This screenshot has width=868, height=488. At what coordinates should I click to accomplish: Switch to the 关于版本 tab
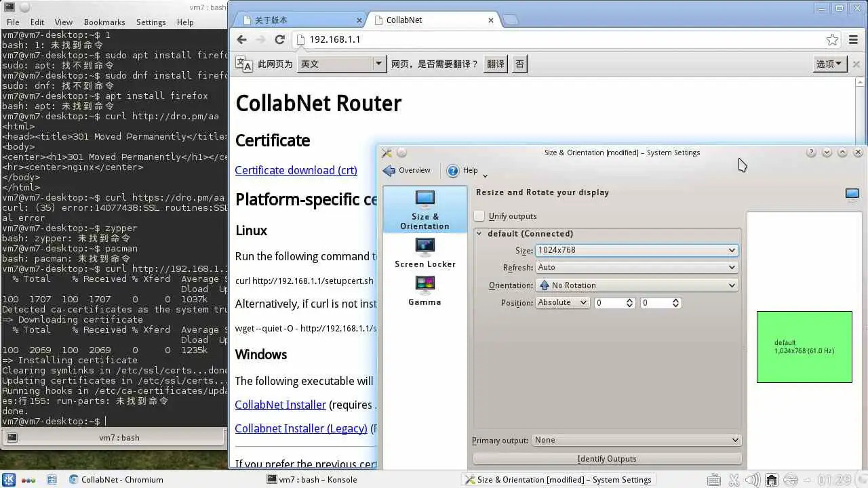click(299, 20)
